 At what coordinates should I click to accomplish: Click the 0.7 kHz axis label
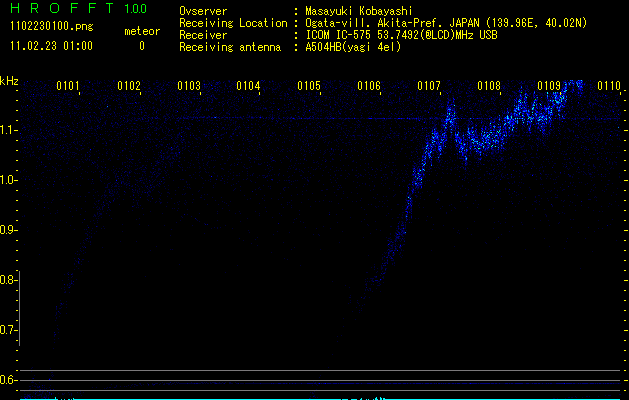point(8,330)
